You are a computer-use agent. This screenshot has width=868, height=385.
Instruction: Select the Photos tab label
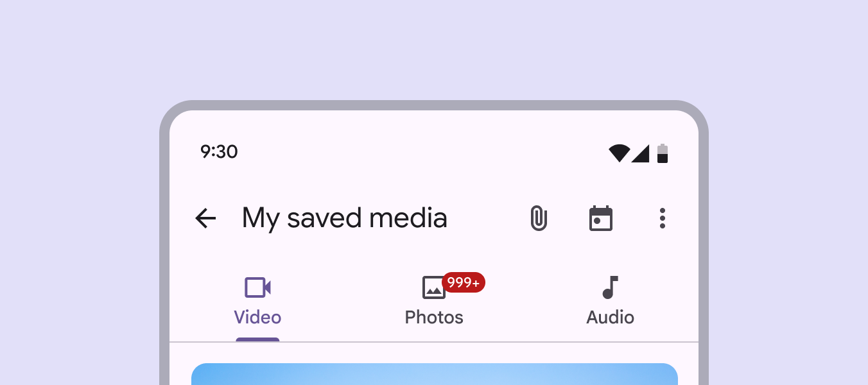tap(434, 317)
